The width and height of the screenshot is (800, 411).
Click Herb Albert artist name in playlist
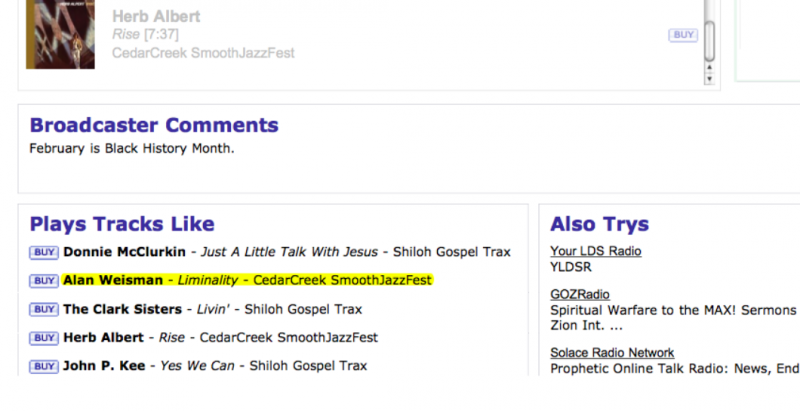click(156, 17)
